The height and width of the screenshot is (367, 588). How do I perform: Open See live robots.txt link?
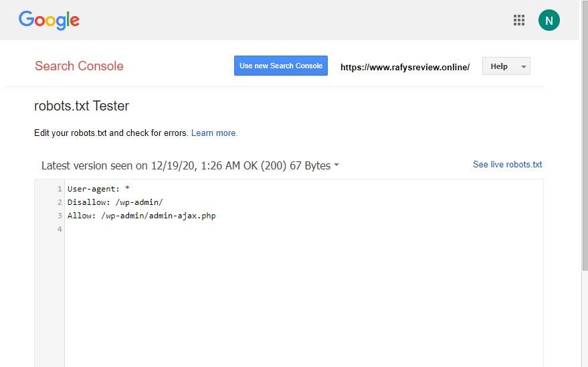[x=507, y=164]
